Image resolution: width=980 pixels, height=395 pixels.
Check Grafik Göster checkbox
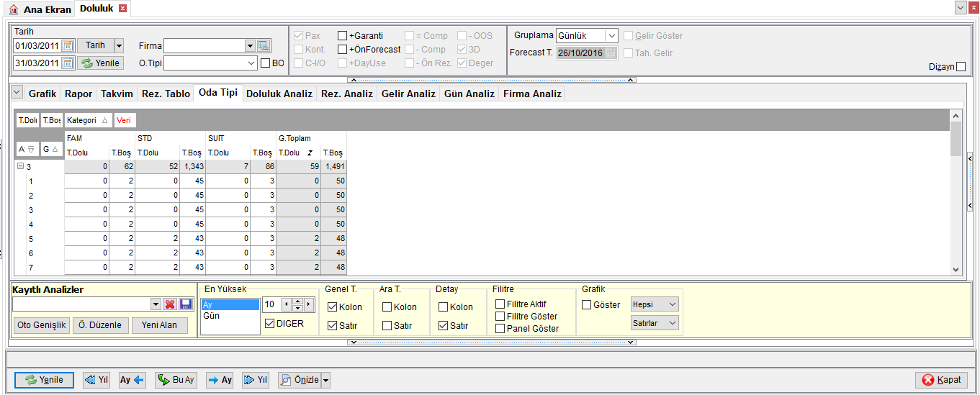pos(586,305)
